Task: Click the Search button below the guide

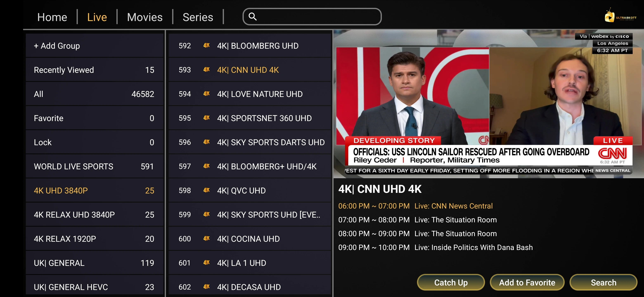Action: pos(603,283)
